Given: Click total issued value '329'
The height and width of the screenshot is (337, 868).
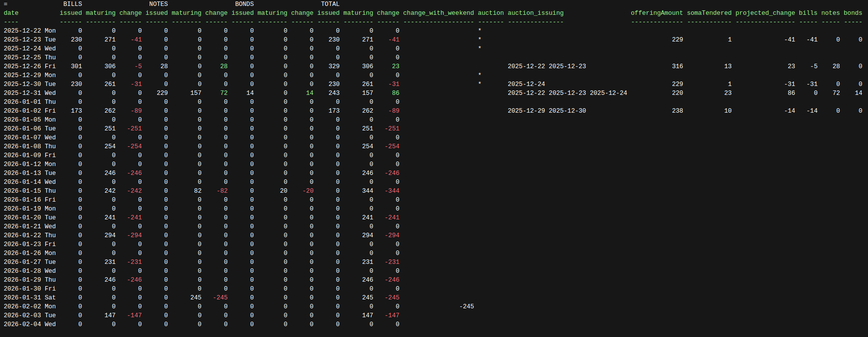Looking at the screenshot, I should (x=334, y=66).
